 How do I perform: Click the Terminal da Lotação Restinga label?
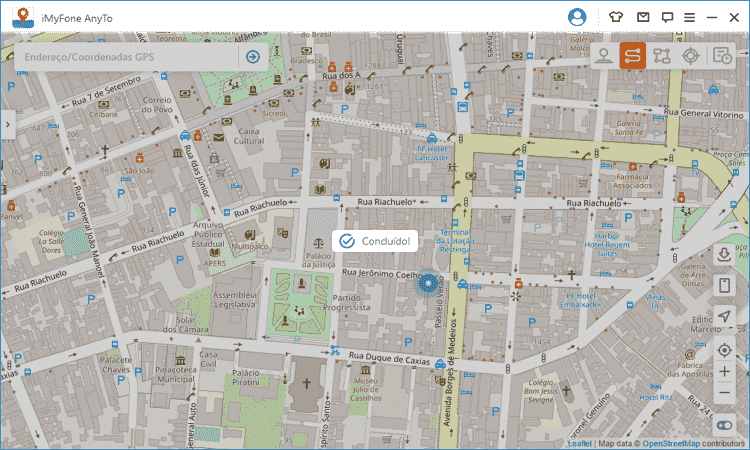[x=456, y=241]
